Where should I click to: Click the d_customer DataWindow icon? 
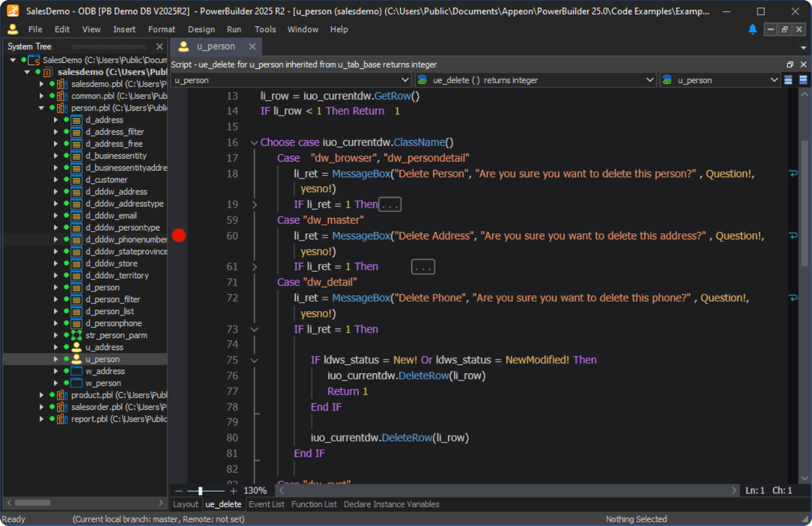pyautogui.click(x=76, y=180)
